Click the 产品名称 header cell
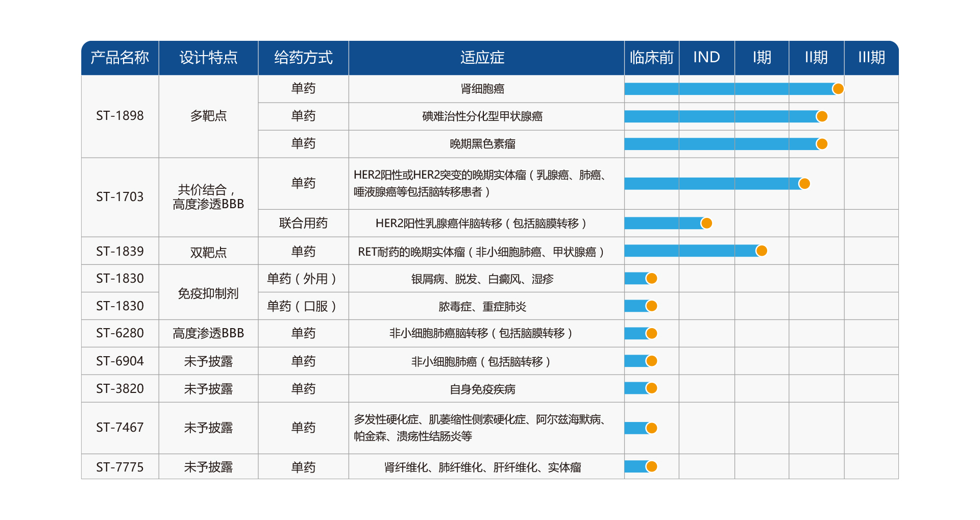Screen dimensions: 980x520 tap(120, 58)
